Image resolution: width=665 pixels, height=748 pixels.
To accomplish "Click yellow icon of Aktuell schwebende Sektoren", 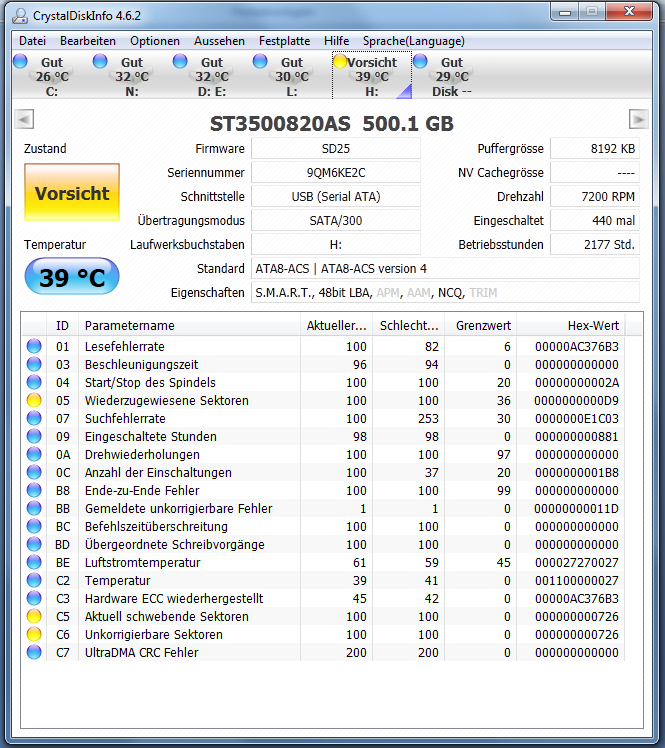I will click(34, 616).
